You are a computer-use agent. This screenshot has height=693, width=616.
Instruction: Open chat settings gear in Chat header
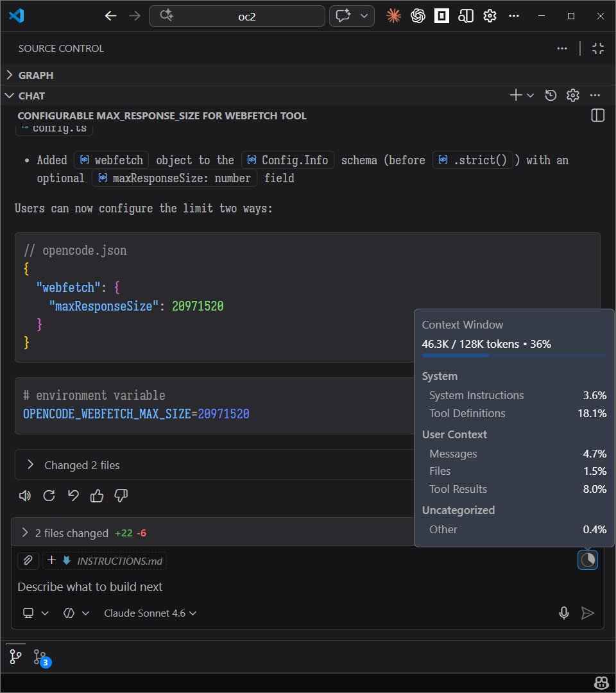pos(573,96)
